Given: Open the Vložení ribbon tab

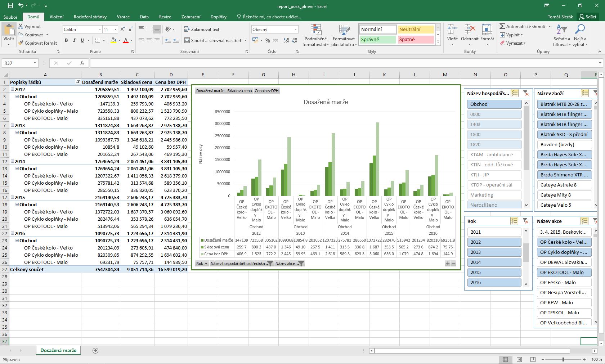Looking at the screenshot, I should [57, 17].
